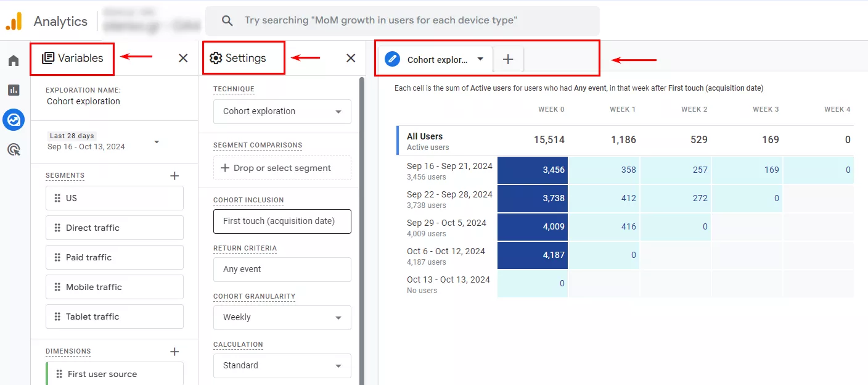
Task: Select the First user source dimension
Action: pos(115,374)
